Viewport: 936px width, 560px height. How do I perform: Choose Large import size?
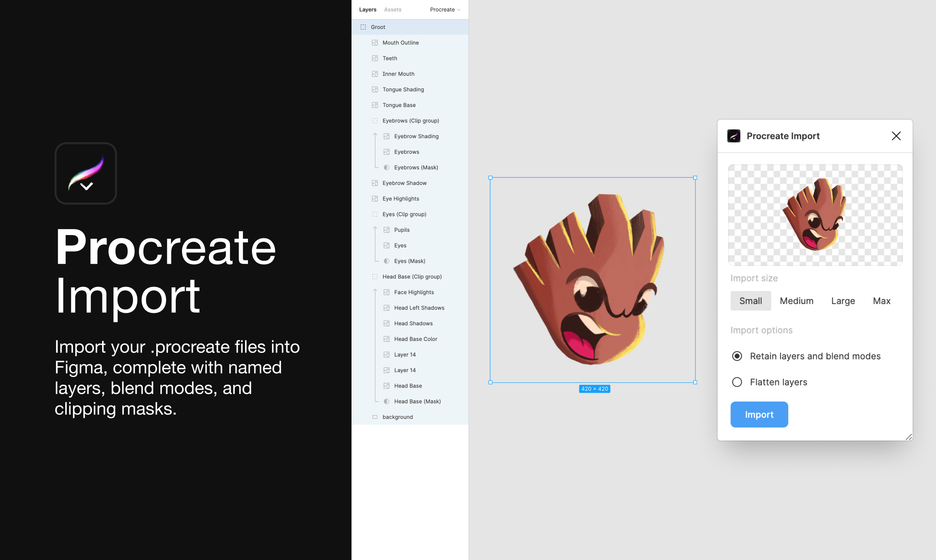843,301
